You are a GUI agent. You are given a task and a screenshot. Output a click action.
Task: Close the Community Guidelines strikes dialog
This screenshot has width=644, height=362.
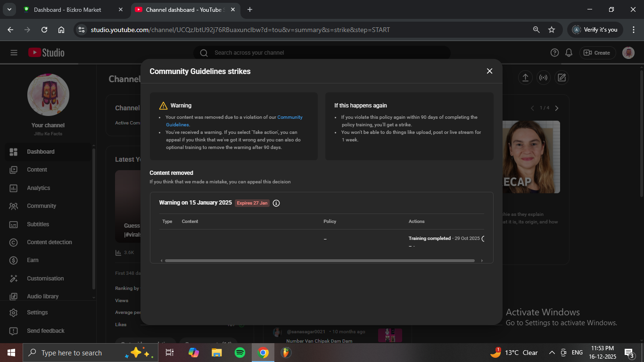tap(489, 71)
